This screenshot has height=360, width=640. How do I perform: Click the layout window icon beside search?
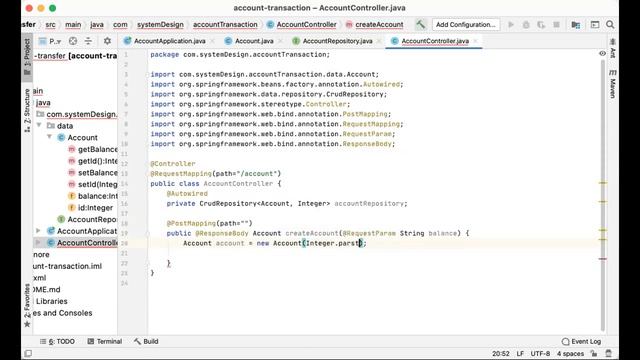595,25
